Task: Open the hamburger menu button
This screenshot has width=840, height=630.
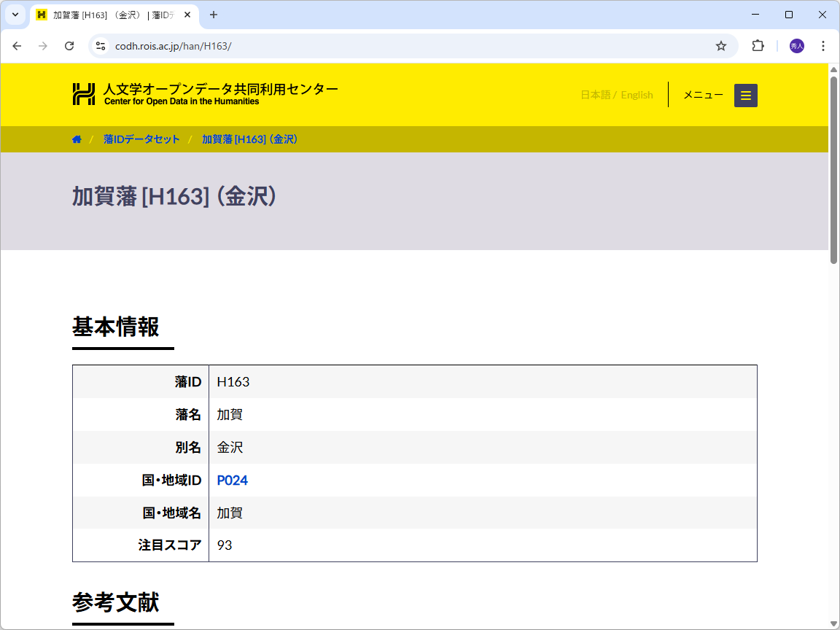Action: [x=745, y=96]
